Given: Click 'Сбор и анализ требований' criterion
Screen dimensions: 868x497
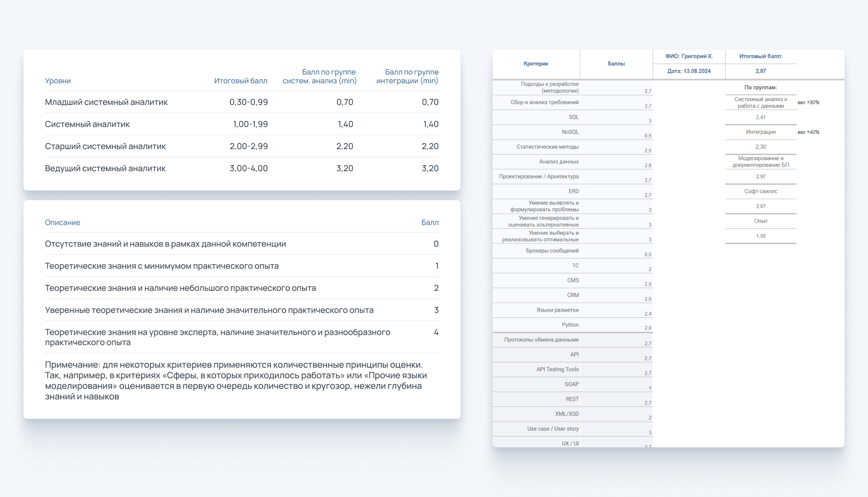Looking at the screenshot, I should coord(545,102).
